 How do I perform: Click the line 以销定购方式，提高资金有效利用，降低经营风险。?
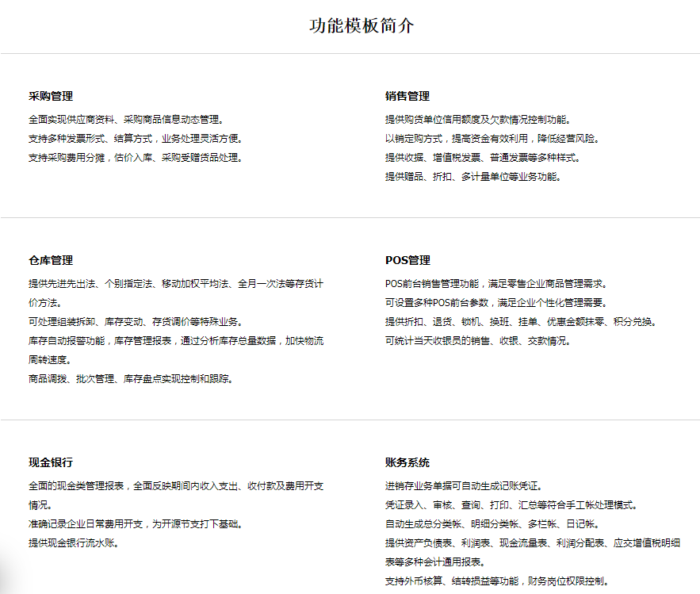[492, 139]
